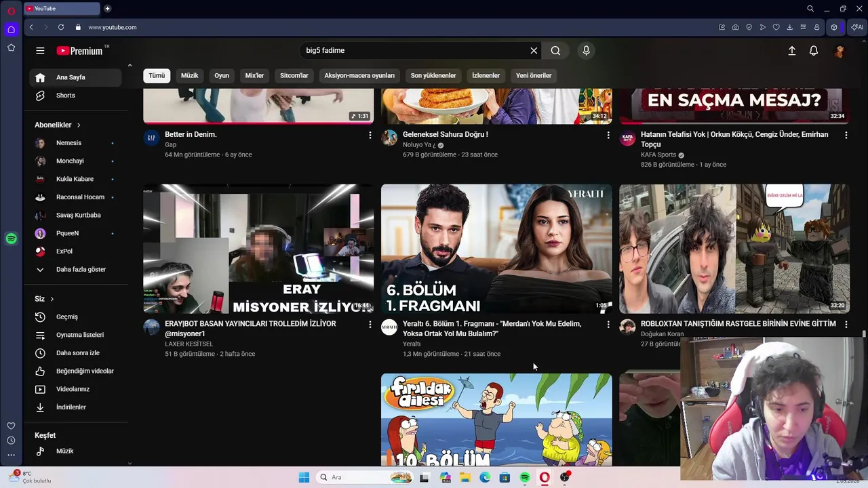Open the Windows Start button
The image size is (868, 488).
click(304, 478)
